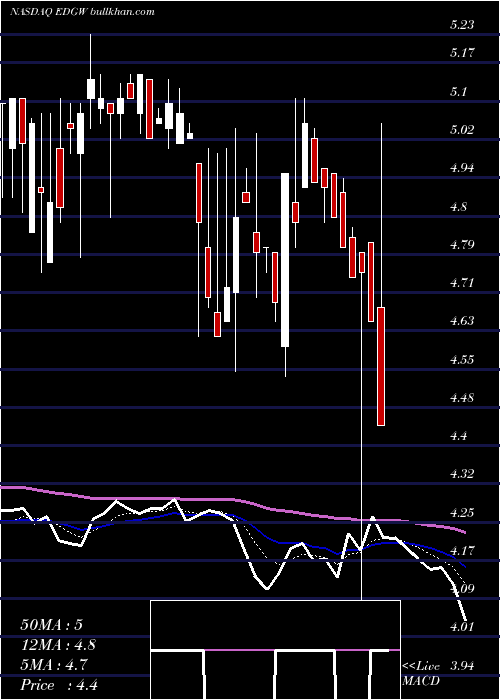Click the 4.63 price axis label

pos(462,321)
